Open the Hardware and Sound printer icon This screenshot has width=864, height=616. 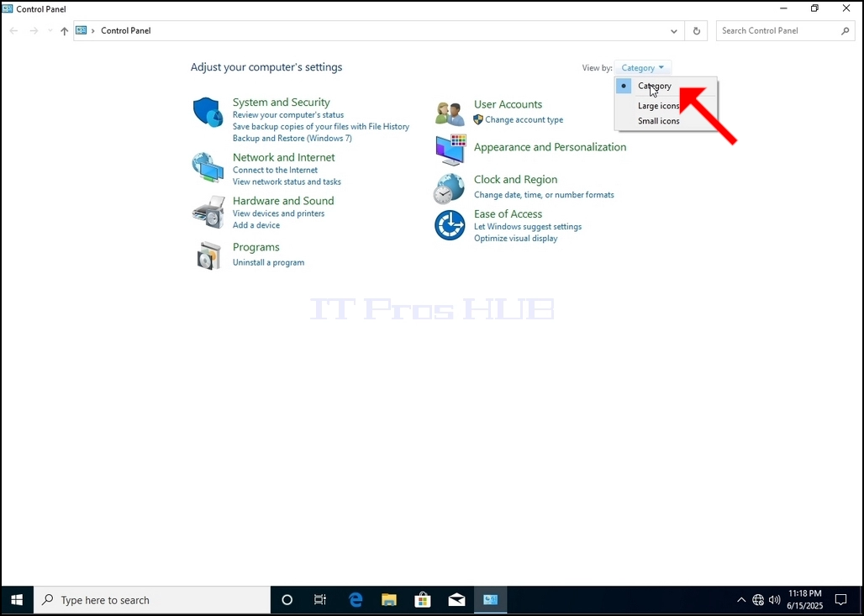point(208,212)
